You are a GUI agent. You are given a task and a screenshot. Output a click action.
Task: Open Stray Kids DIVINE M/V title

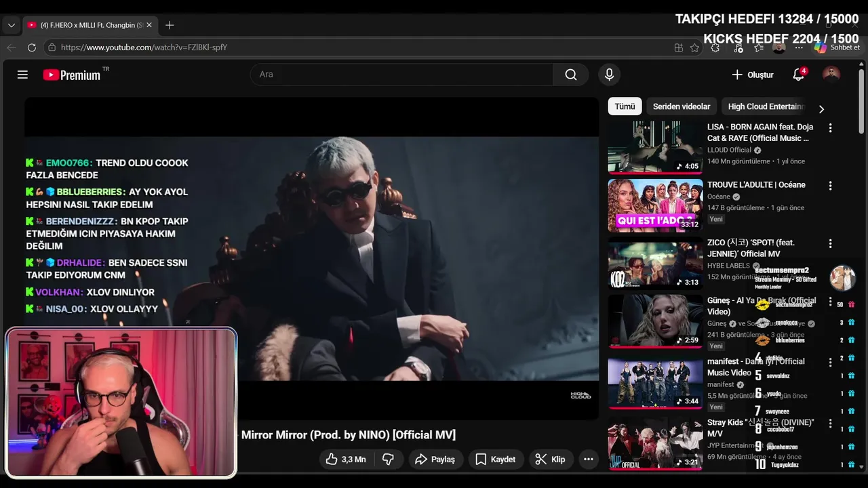click(x=760, y=428)
